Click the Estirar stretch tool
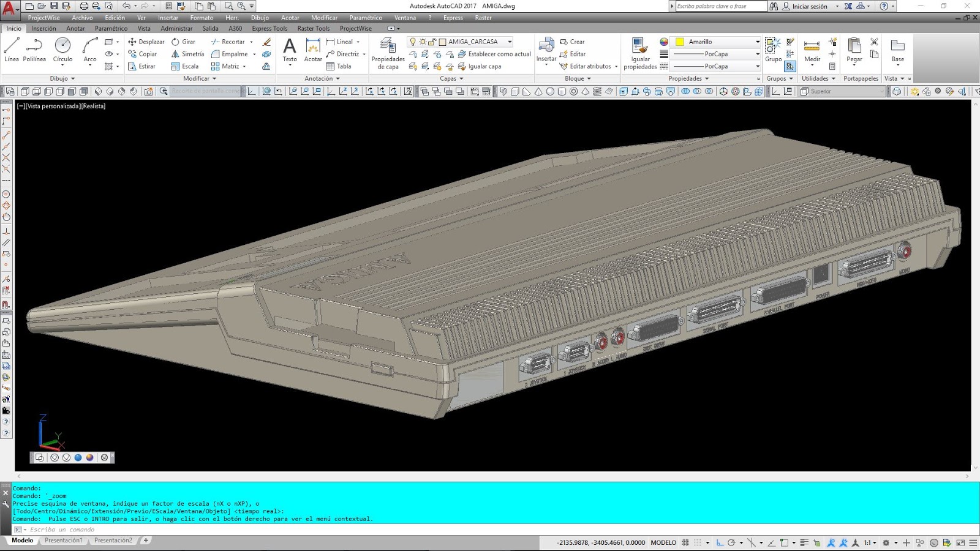Image resolution: width=980 pixels, height=551 pixels. tap(141, 66)
